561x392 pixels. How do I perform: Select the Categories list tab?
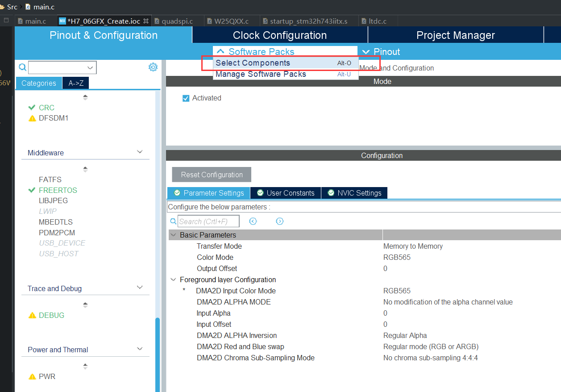(39, 83)
